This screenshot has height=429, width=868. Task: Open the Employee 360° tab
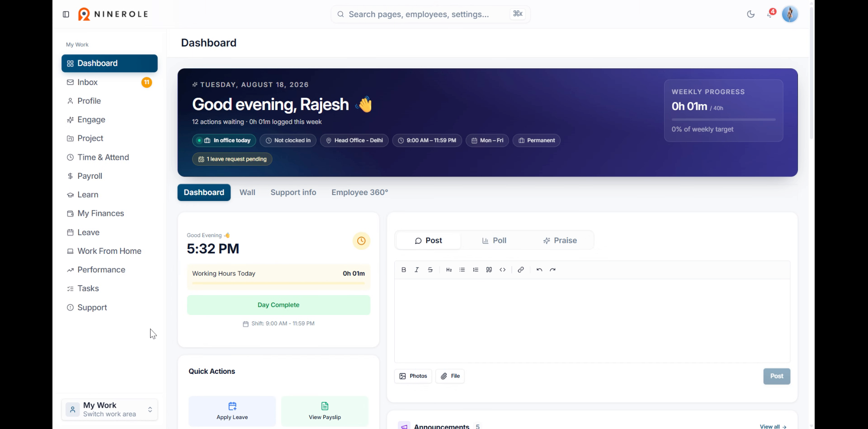coord(360,192)
